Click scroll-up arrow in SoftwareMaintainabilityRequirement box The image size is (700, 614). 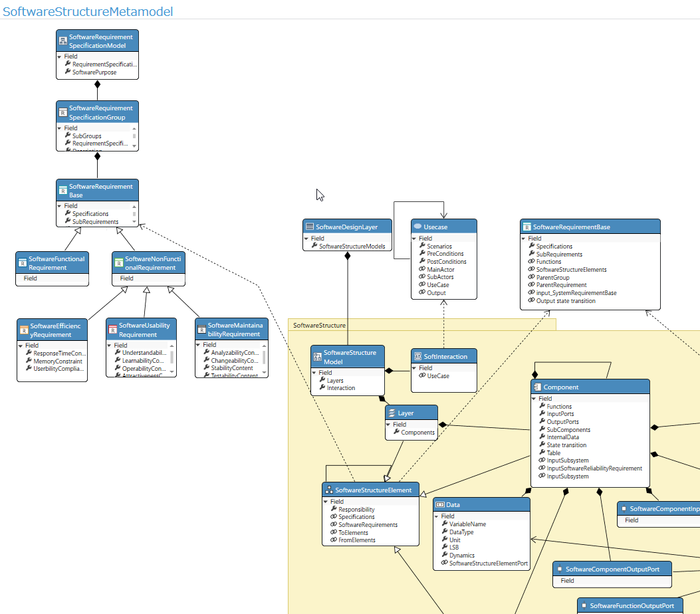(x=265, y=346)
